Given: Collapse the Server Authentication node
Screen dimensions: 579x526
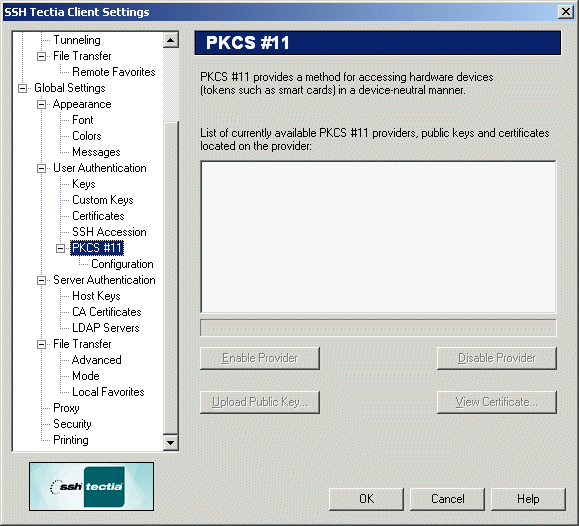Looking at the screenshot, I should click(41, 280).
